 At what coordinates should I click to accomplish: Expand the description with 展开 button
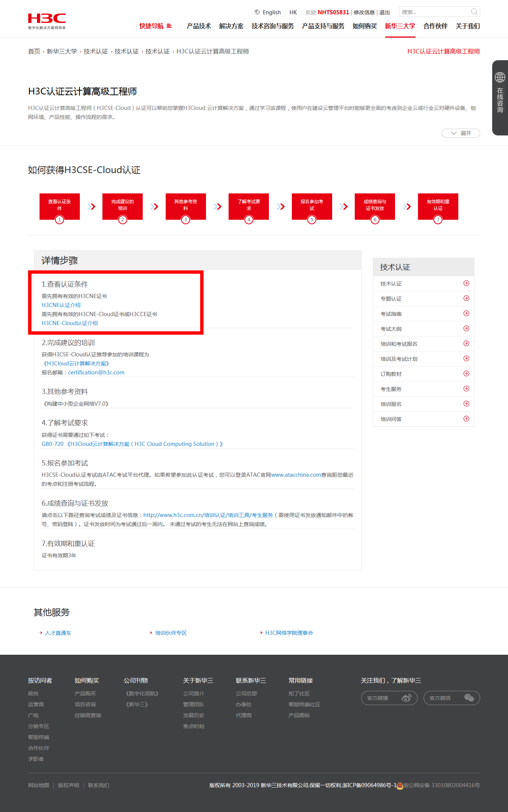pos(461,133)
